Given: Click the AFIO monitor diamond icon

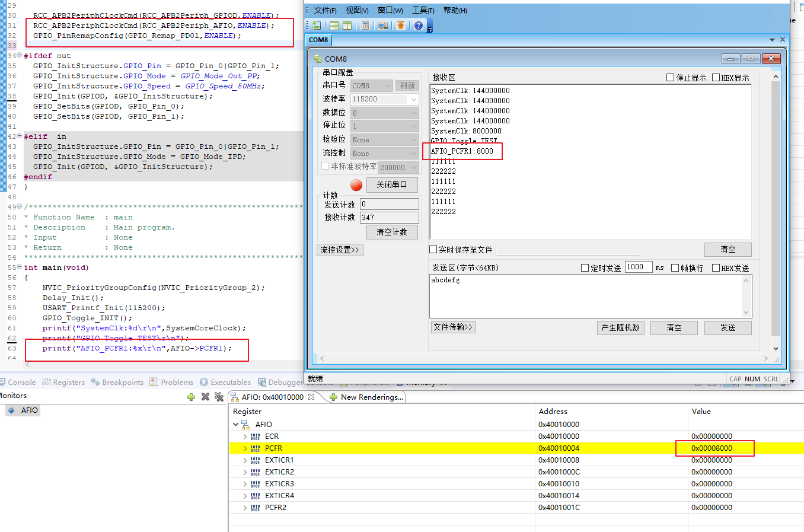Looking at the screenshot, I should [11, 410].
